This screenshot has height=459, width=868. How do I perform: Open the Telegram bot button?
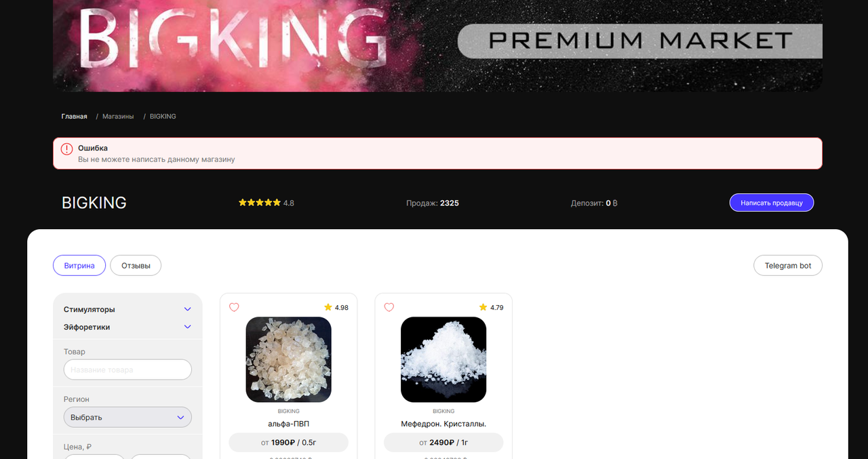pyautogui.click(x=788, y=266)
